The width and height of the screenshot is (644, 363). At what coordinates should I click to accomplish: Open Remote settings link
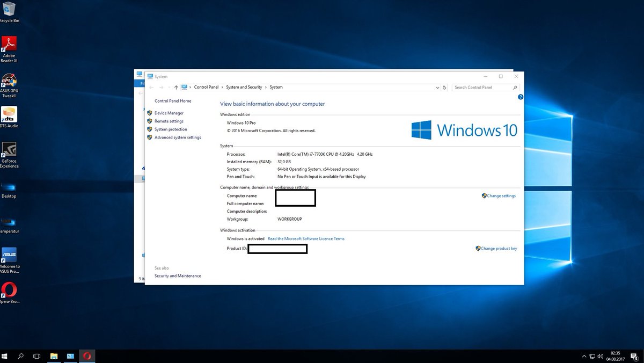[x=169, y=121]
